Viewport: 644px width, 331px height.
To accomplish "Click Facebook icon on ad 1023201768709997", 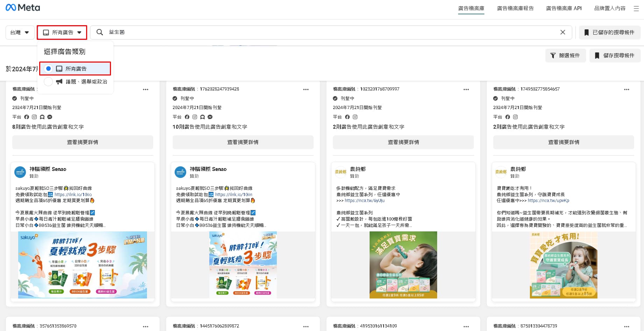I will tap(347, 117).
